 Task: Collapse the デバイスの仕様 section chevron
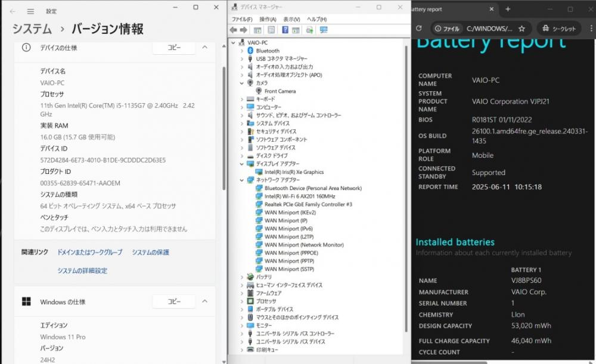[x=204, y=47]
